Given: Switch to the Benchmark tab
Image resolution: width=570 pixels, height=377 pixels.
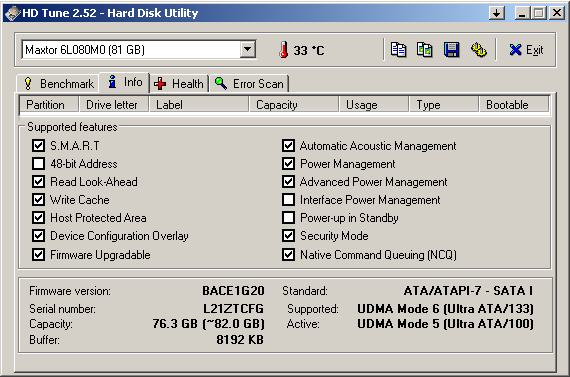Looking at the screenshot, I should (x=58, y=84).
